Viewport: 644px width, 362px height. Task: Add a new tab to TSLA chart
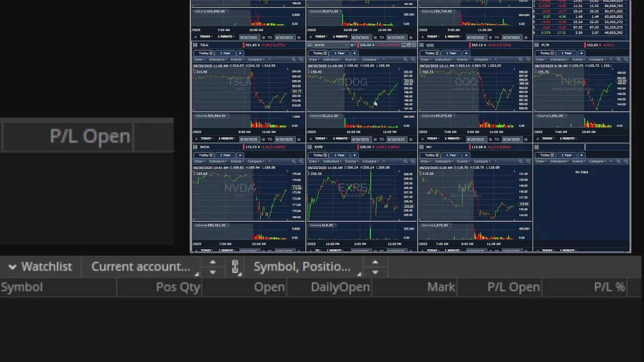pyautogui.click(x=240, y=53)
